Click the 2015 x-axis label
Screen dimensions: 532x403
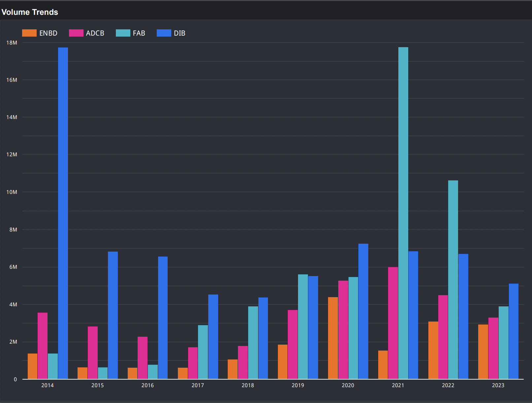point(98,385)
